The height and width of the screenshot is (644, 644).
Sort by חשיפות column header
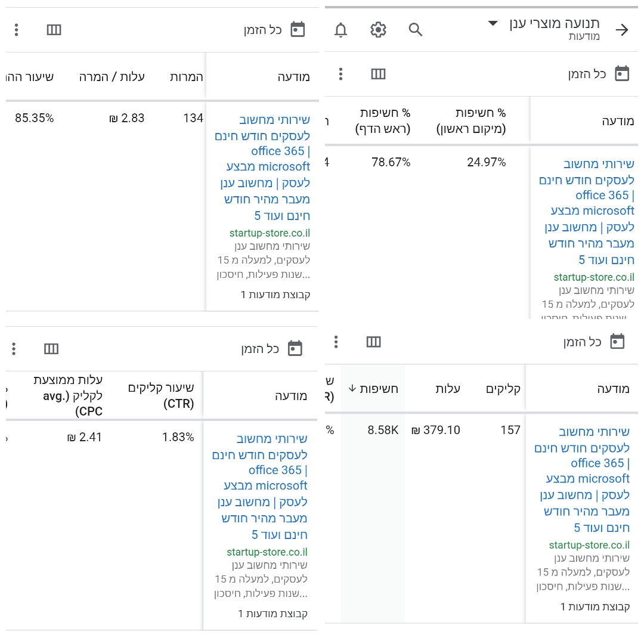[373, 389]
